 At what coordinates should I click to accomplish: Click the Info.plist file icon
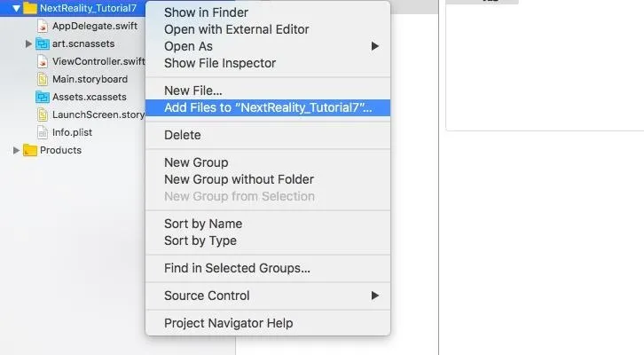43,132
